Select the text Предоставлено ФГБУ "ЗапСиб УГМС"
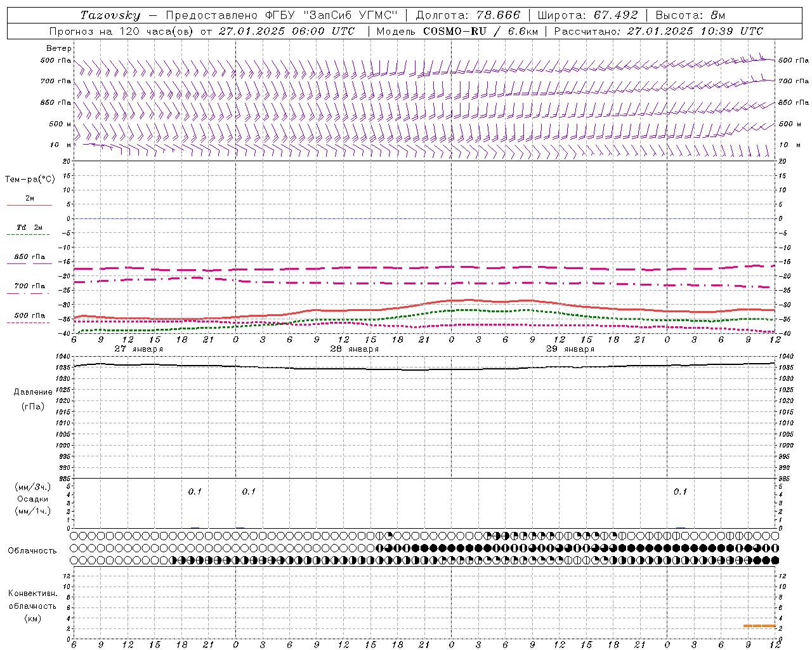 (x=281, y=15)
